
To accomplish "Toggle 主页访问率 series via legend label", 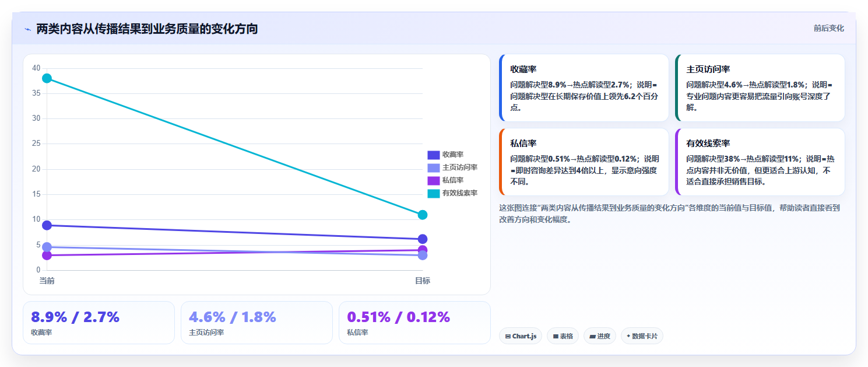I will click(459, 167).
